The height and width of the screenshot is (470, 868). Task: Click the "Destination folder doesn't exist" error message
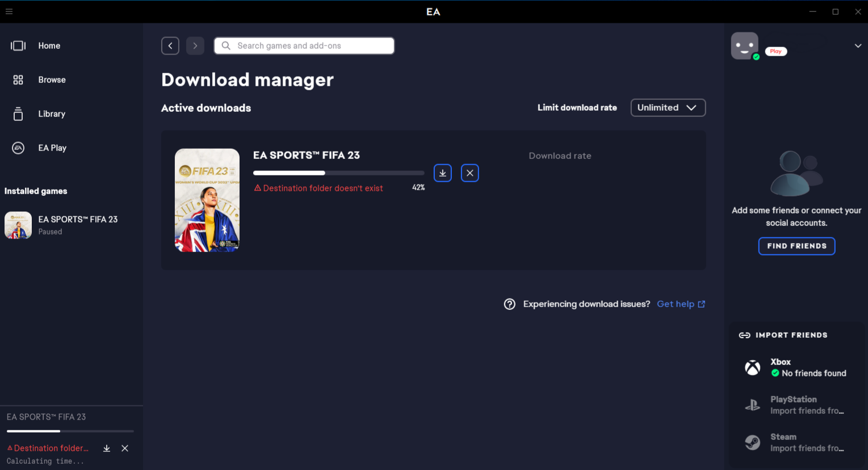tap(318, 188)
